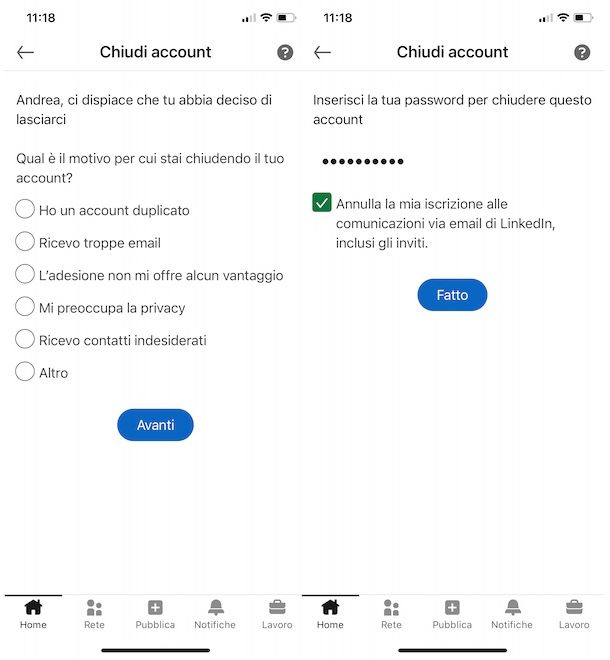
Task: Open Notifiche bell on right screen
Action: pyautogui.click(x=512, y=608)
